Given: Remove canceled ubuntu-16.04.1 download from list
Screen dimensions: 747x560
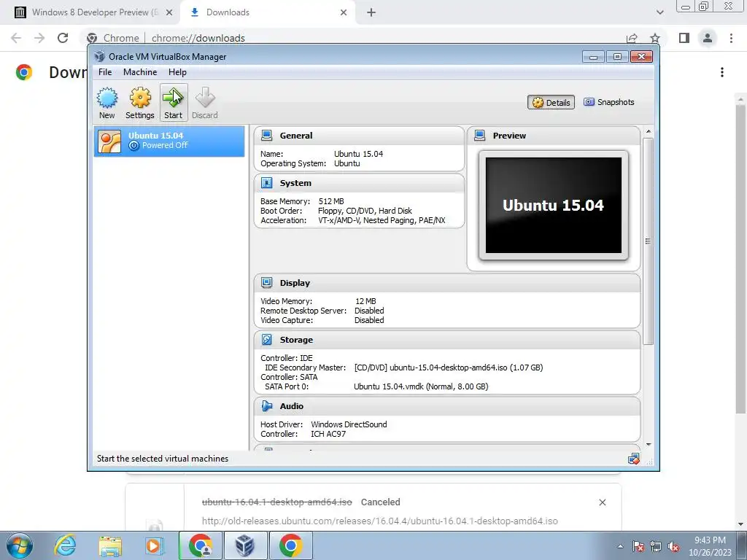Looking at the screenshot, I should (x=602, y=502).
